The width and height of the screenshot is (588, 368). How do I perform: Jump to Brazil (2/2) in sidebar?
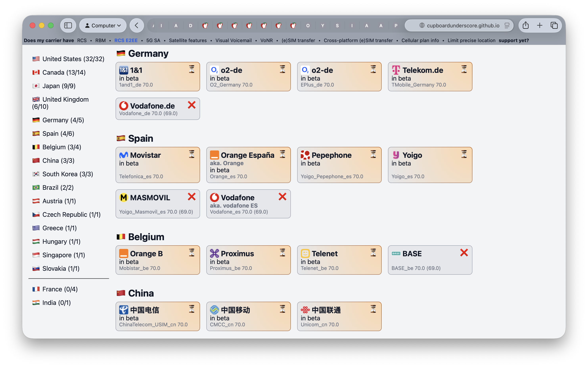(x=53, y=187)
